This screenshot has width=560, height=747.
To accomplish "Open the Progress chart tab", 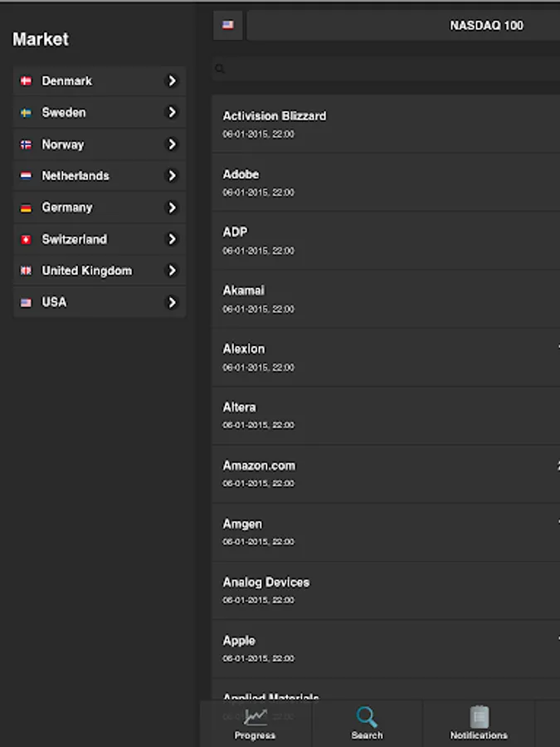I will tap(255, 722).
